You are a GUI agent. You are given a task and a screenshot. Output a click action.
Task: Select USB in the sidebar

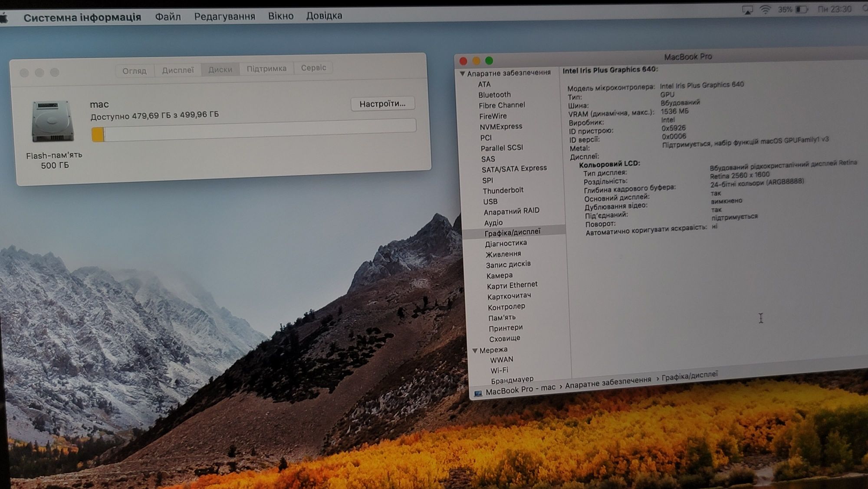tap(490, 202)
